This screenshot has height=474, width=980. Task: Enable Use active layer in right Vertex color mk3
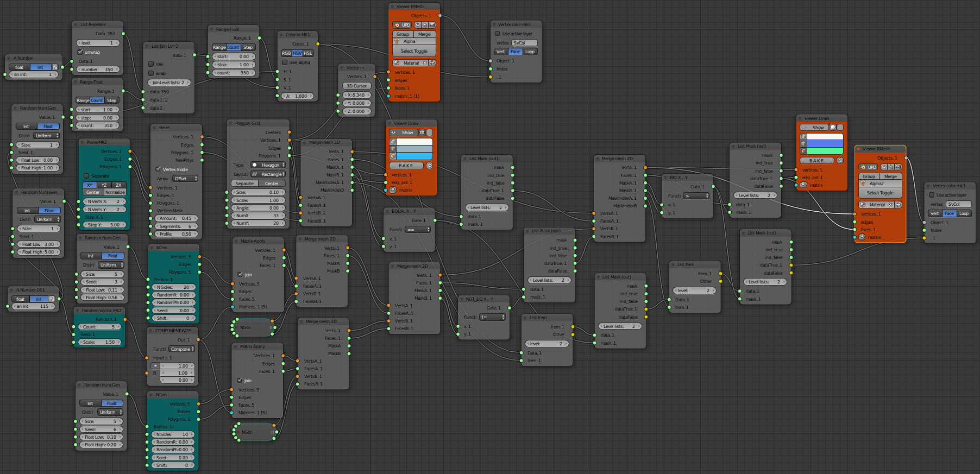932,195
